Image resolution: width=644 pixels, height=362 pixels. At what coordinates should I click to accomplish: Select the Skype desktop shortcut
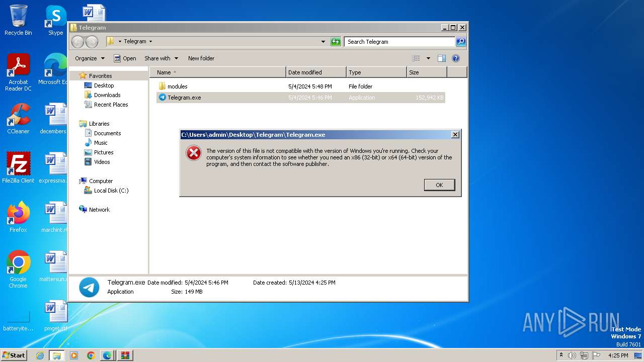(56, 21)
